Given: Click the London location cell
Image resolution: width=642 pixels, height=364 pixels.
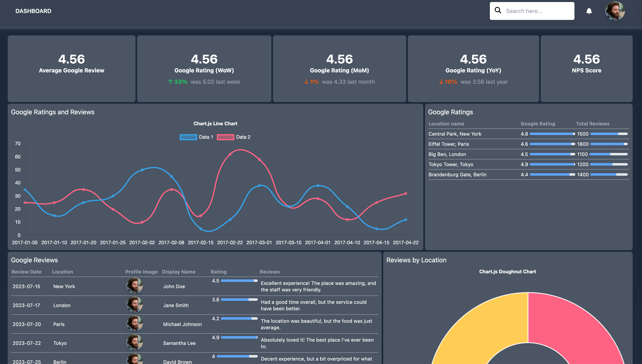Looking at the screenshot, I should pos(62,305).
